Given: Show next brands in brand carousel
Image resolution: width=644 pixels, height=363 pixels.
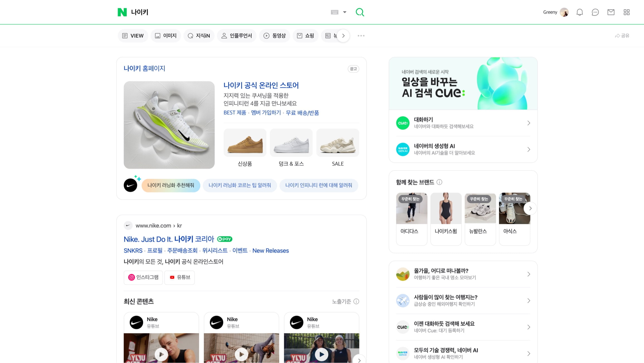Looking at the screenshot, I should coord(530,208).
